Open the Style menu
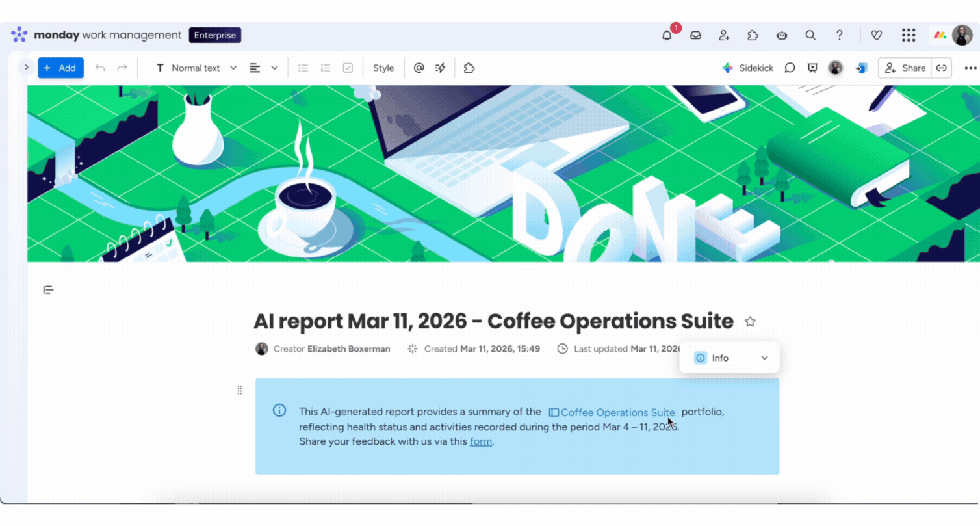Viewport: 980px width, 526px height. [383, 68]
